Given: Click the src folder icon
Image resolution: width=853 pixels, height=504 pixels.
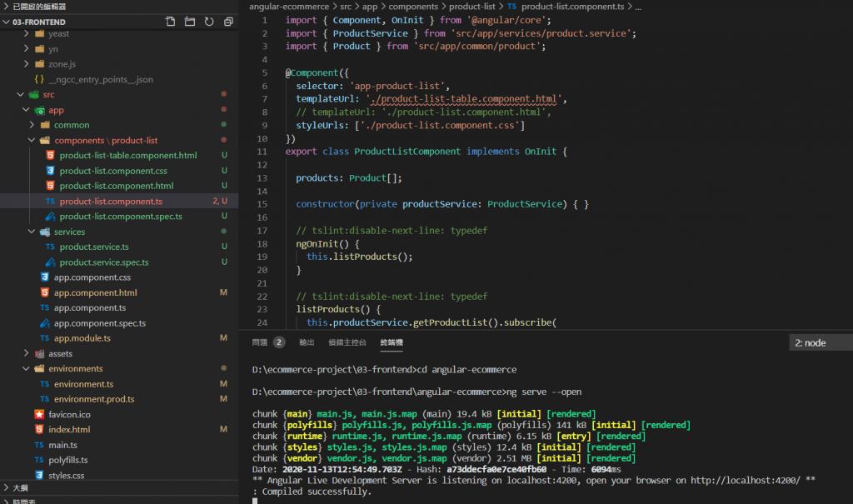Looking at the screenshot, I should coord(33,95).
